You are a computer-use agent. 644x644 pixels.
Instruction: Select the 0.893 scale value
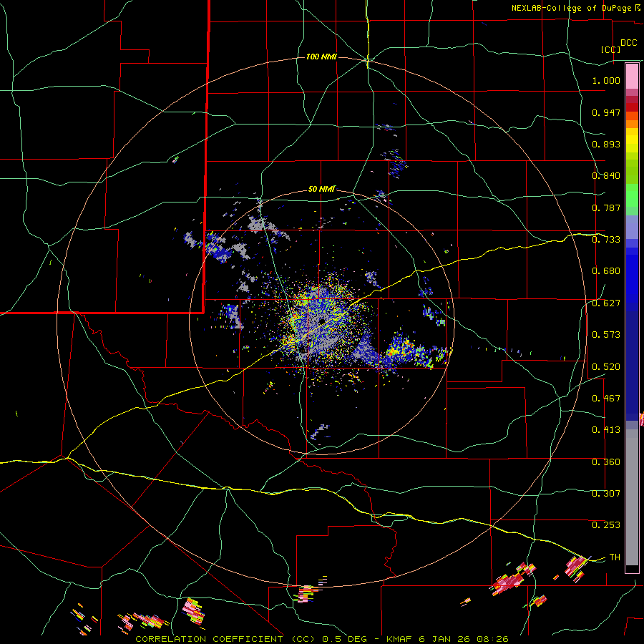(x=606, y=144)
